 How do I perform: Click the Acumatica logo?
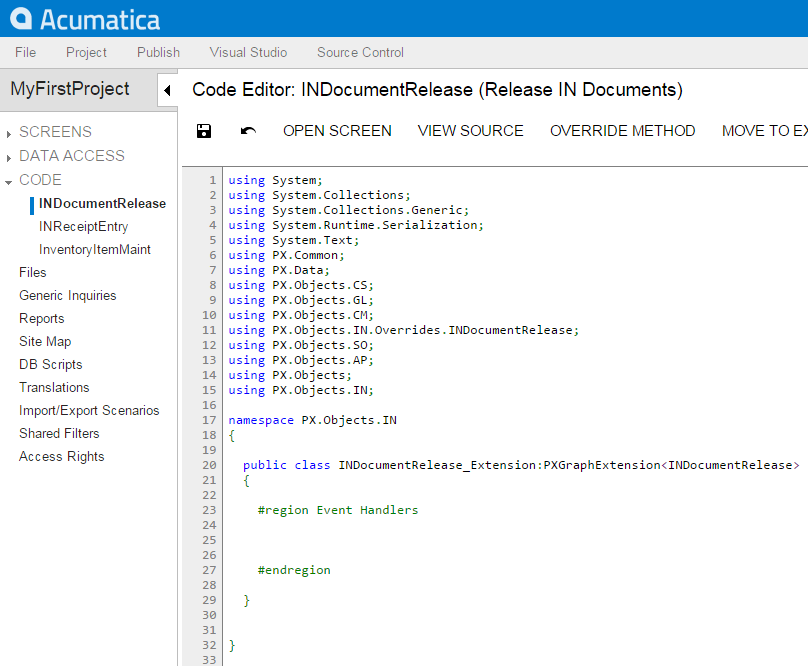(x=85, y=19)
